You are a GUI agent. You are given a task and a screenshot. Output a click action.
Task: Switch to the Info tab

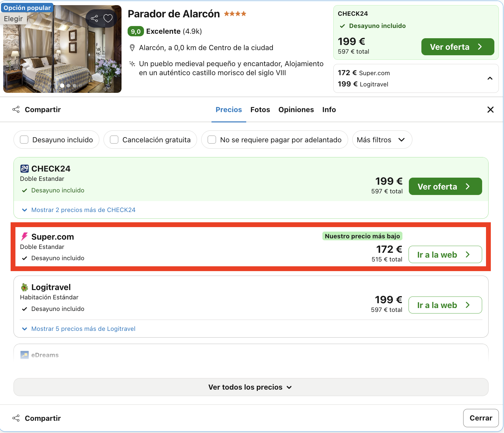click(x=329, y=110)
